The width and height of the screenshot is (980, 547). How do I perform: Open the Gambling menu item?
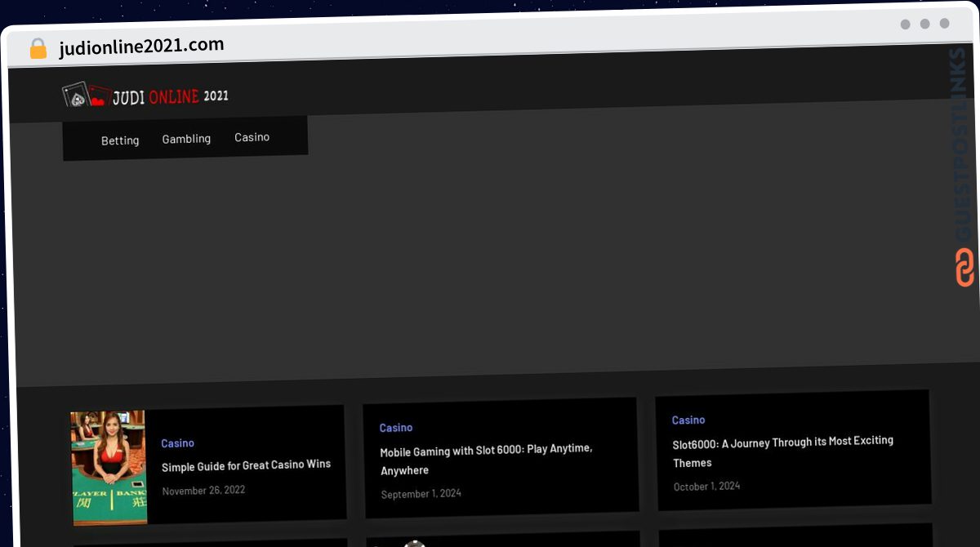pyautogui.click(x=186, y=139)
